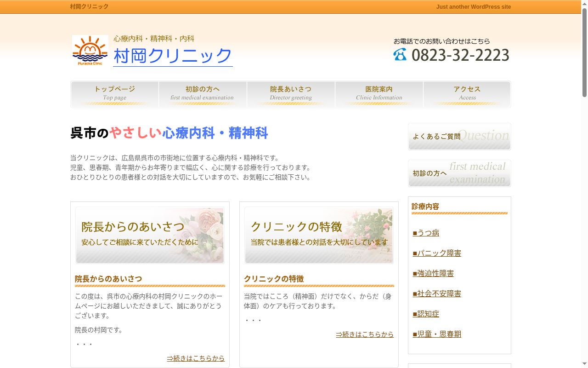Select the 院長あいさつ navigation tab

[291, 94]
